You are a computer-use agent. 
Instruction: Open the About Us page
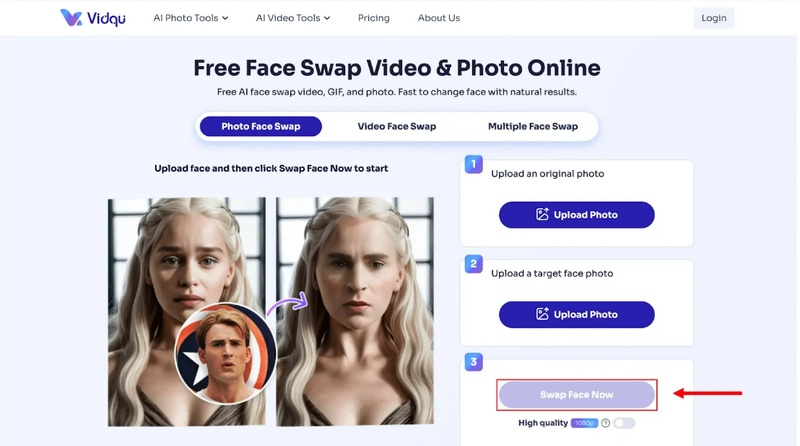coord(439,18)
